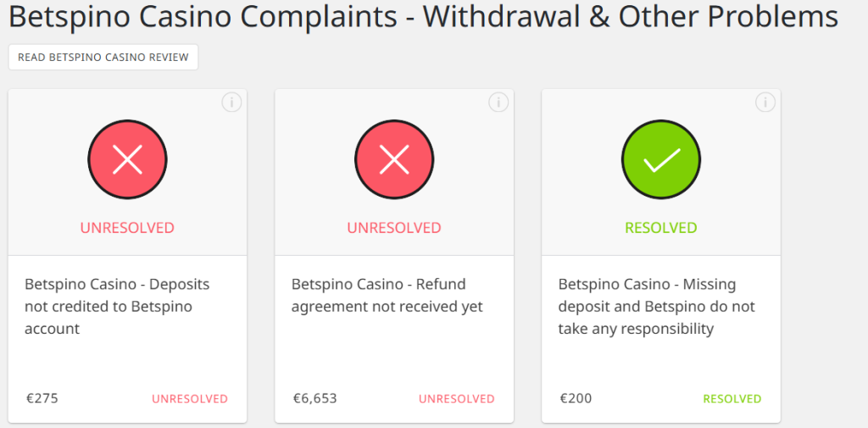Click the red X icon above the deposits complaint
Screen dimensions: 868x428
(127, 159)
